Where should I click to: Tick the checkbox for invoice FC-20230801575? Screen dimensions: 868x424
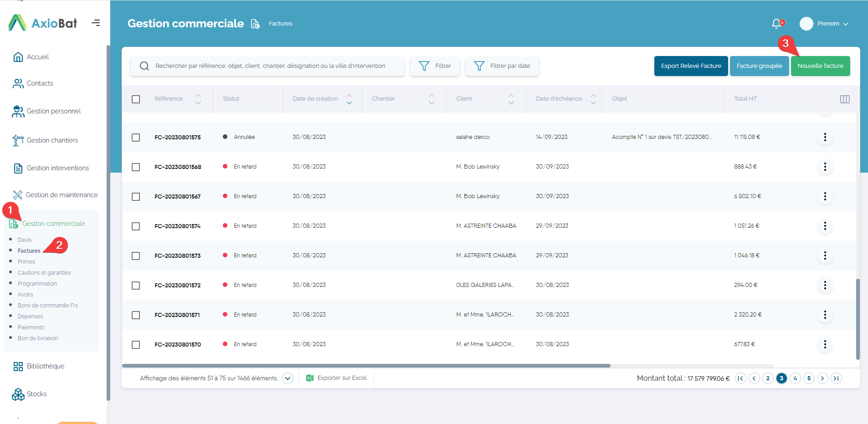(x=136, y=138)
